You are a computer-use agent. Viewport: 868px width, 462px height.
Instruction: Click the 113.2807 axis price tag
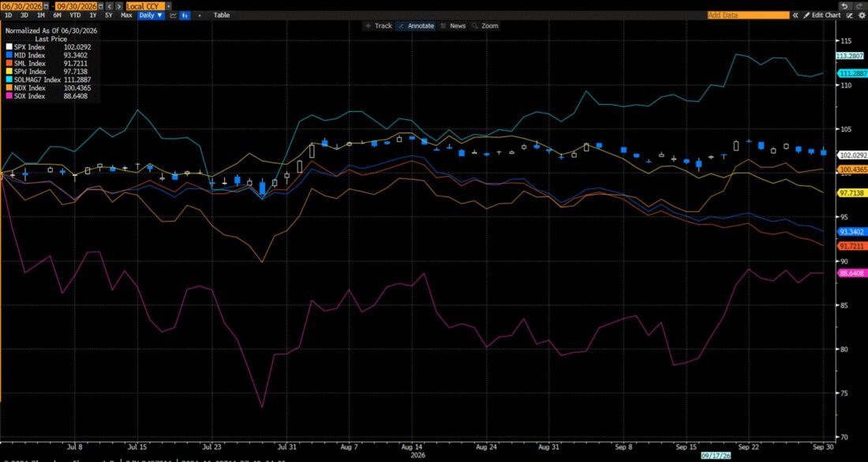point(851,56)
